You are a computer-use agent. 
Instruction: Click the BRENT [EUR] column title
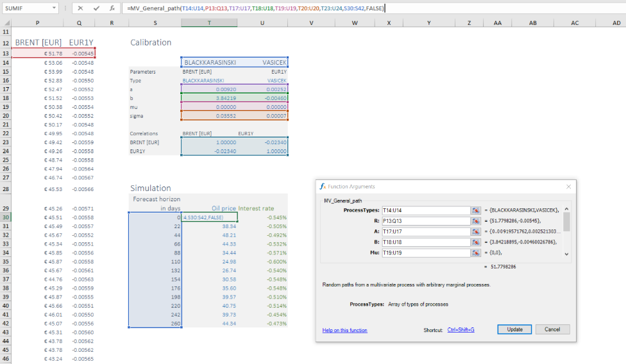click(x=38, y=42)
